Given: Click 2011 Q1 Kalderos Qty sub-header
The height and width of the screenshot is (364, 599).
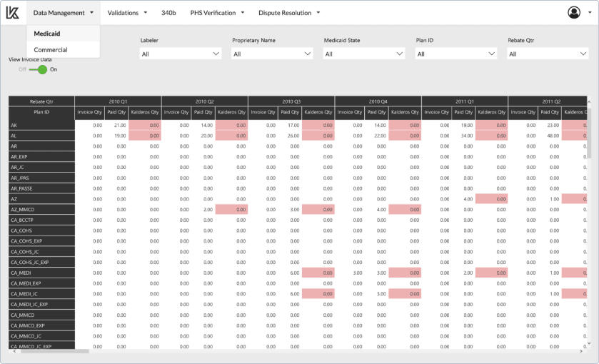Looking at the screenshot, I should [x=492, y=112].
